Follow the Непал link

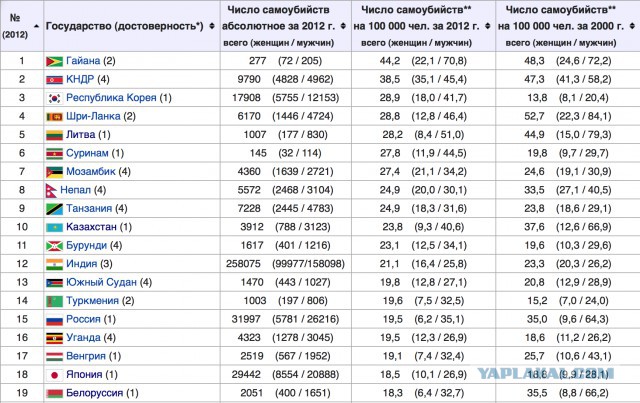coord(75,190)
